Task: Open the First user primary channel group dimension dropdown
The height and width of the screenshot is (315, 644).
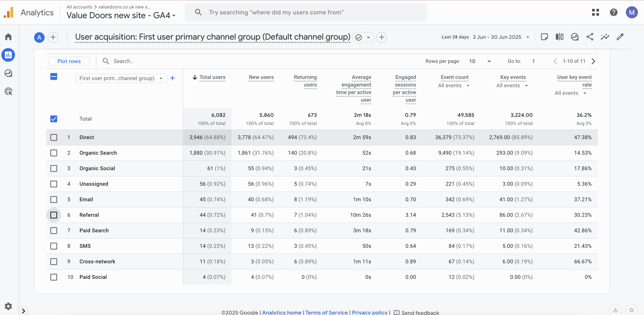Action: point(122,78)
